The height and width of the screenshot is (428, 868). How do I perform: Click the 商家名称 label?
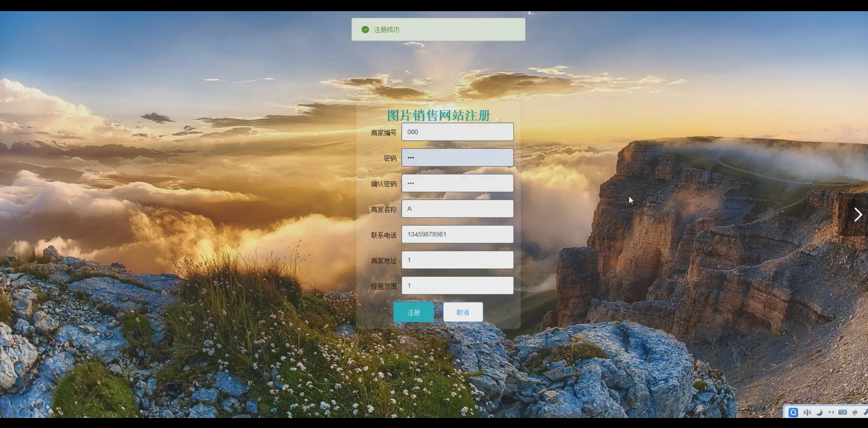click(383, 210)
